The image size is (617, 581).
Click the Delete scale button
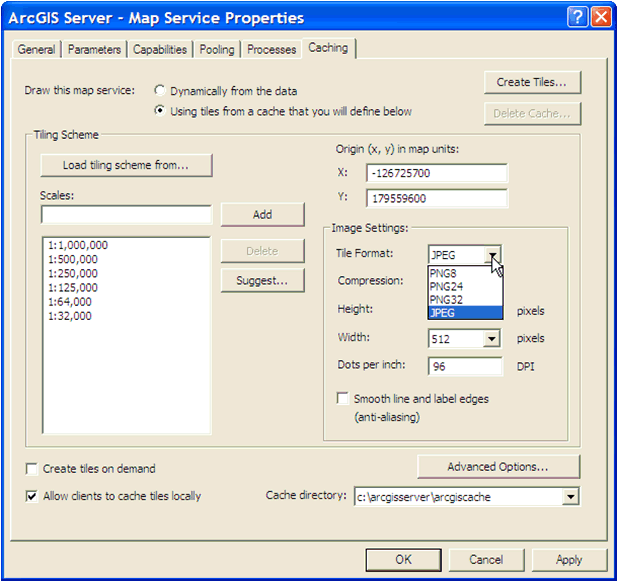coord(262,251)
